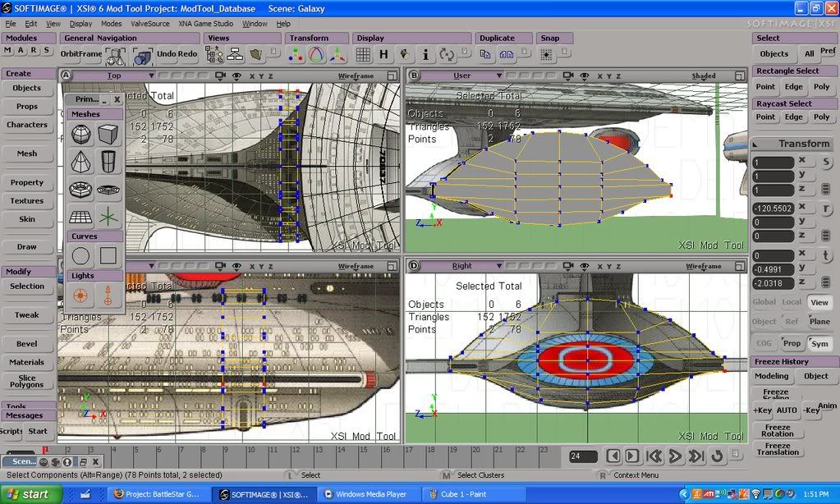Open the ValveSource menu

(150, 24)
